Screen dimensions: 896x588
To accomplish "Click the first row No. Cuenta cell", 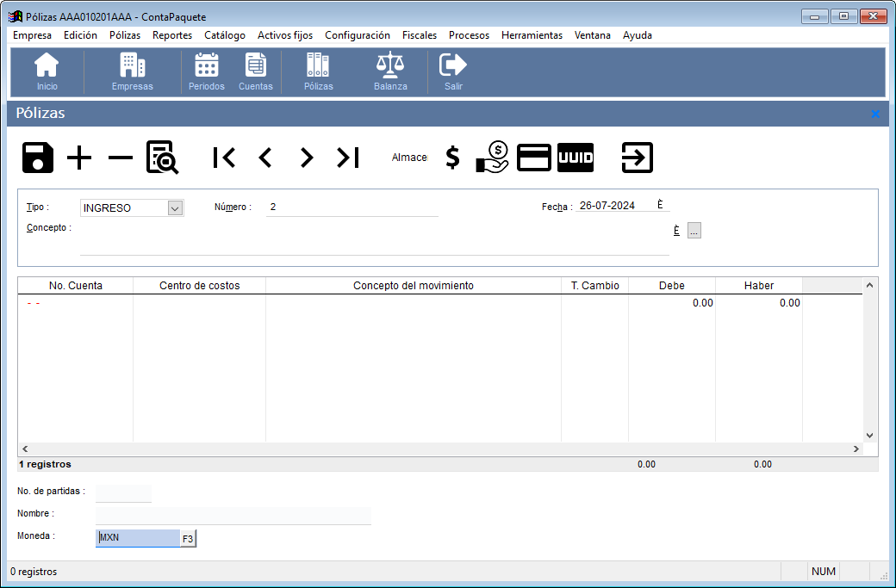I will (x=76, y=303).
